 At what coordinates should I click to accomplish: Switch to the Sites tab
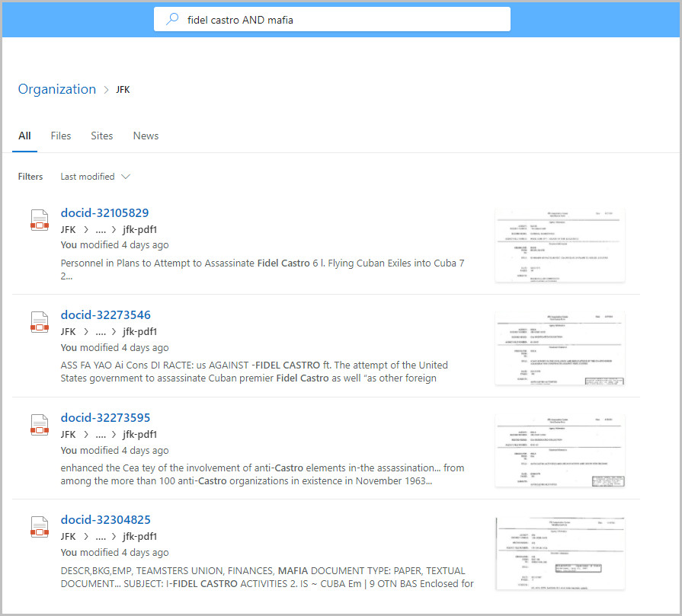pyautogui.click(x=101, y=136)
